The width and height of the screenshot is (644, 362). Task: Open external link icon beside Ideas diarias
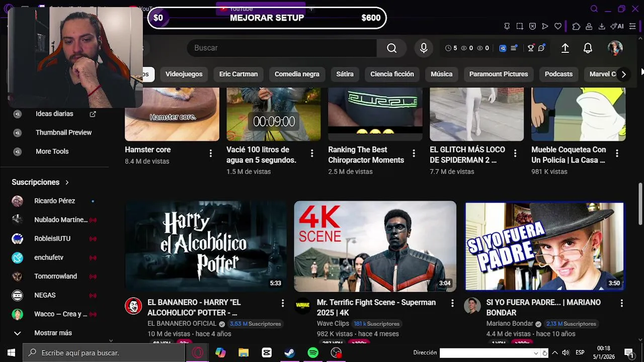click(x=93, y=114)
